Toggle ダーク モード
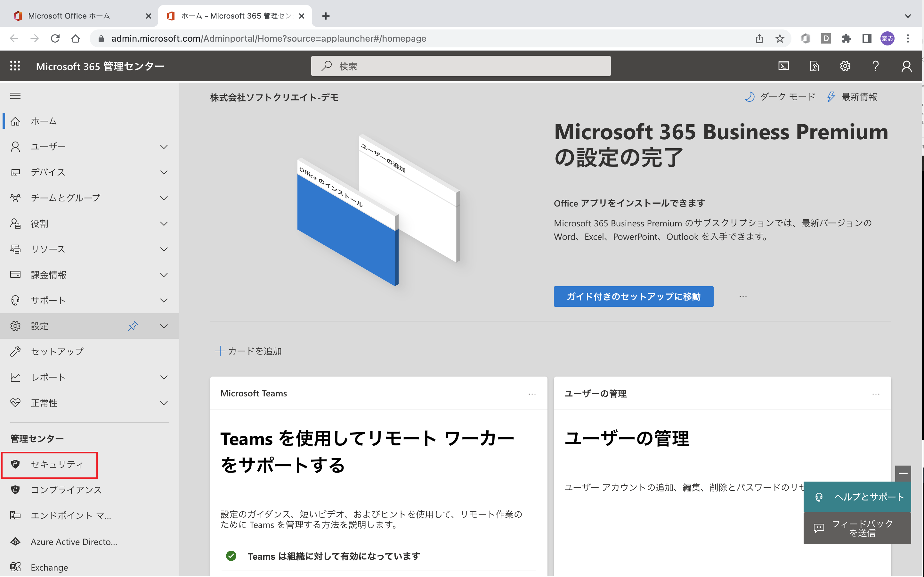 (780, 97)
